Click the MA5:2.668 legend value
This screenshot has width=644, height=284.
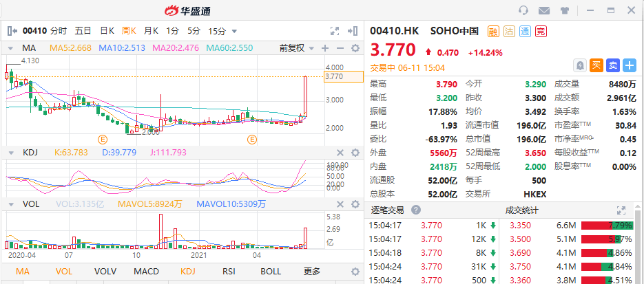[x=70, y=48]
